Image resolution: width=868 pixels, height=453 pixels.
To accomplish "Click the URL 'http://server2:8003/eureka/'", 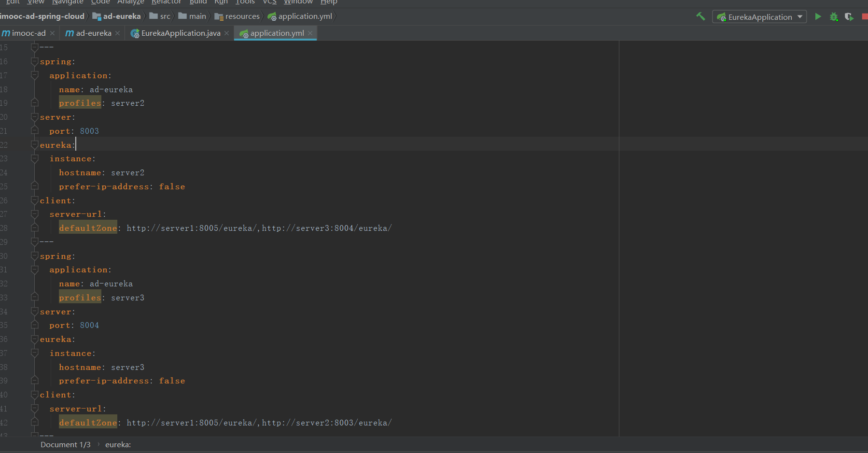I will click(x=327, y=423).
